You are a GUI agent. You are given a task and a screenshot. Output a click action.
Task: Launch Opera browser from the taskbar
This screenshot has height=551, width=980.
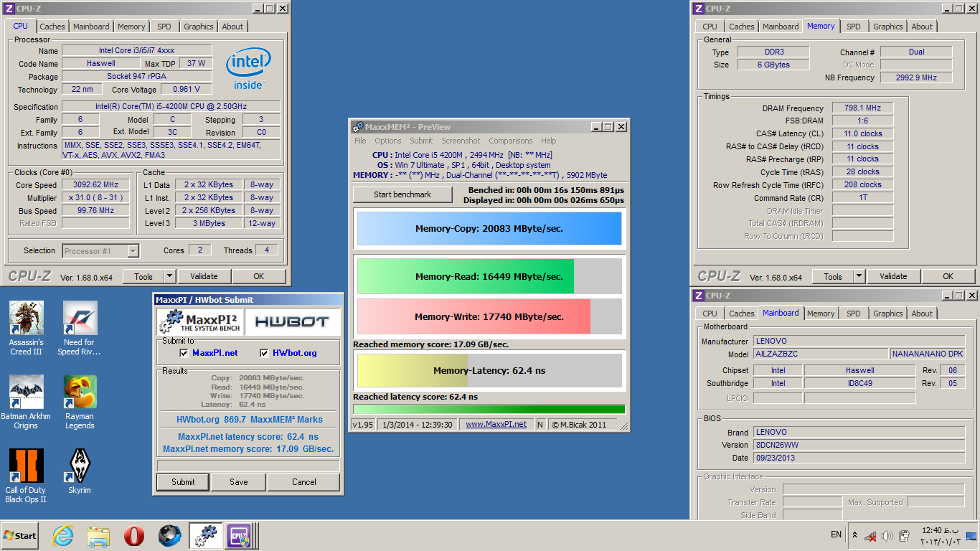coord(133,535)
